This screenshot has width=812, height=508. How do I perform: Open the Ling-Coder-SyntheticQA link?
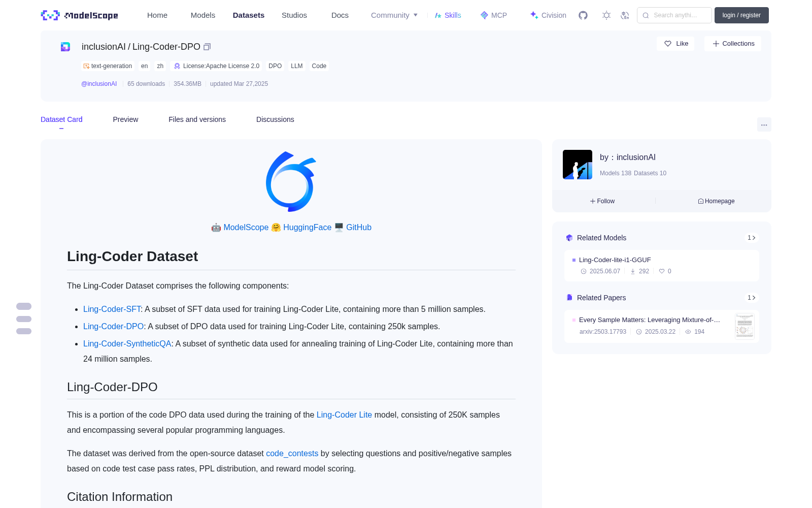[127, 344]
